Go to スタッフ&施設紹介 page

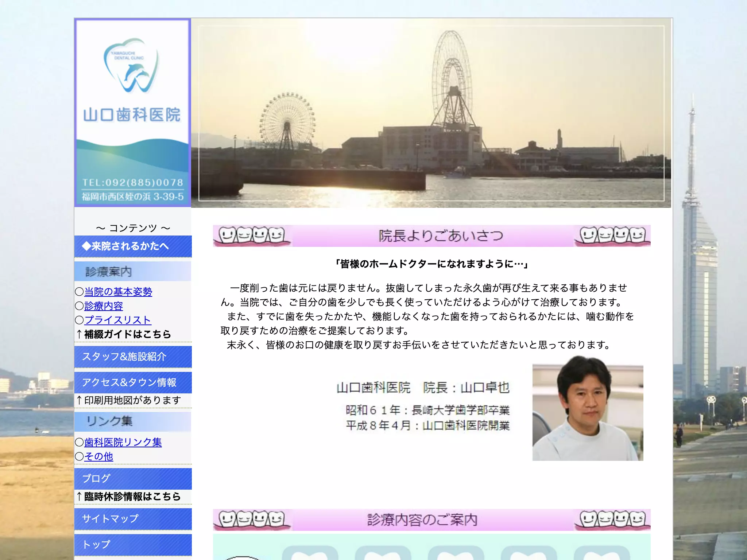133,357
